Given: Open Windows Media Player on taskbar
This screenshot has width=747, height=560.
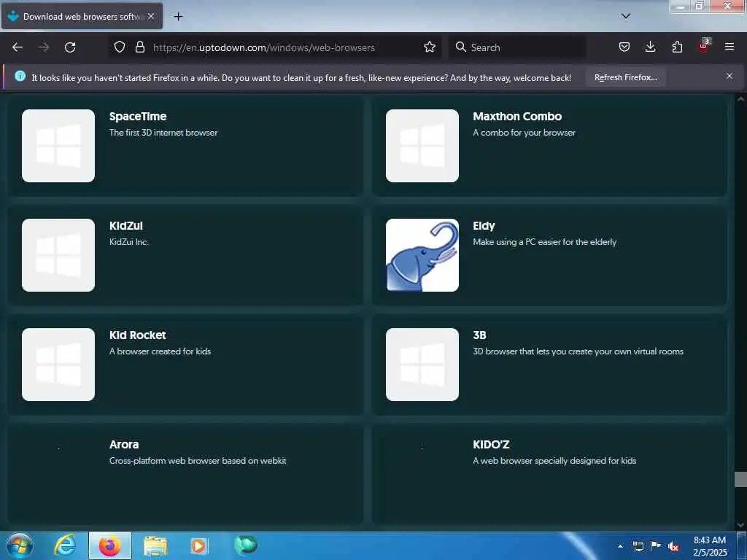Looking at the screenshot, I should (x=199, y=546).
